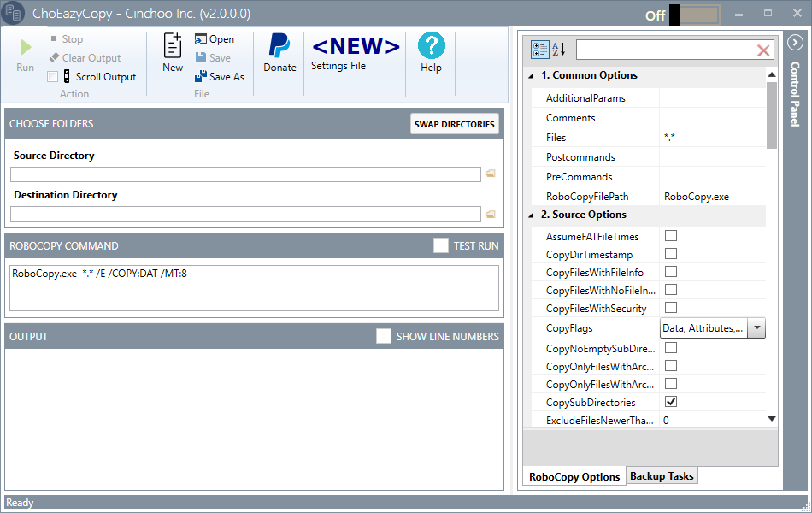Select the AdditionalParams property row

(x=649, y=98)
